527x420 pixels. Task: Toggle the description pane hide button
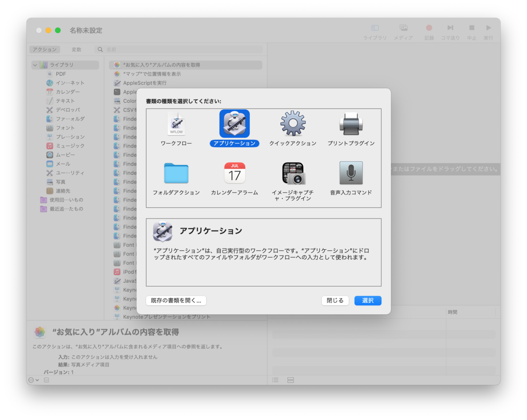tap(47, 380)
